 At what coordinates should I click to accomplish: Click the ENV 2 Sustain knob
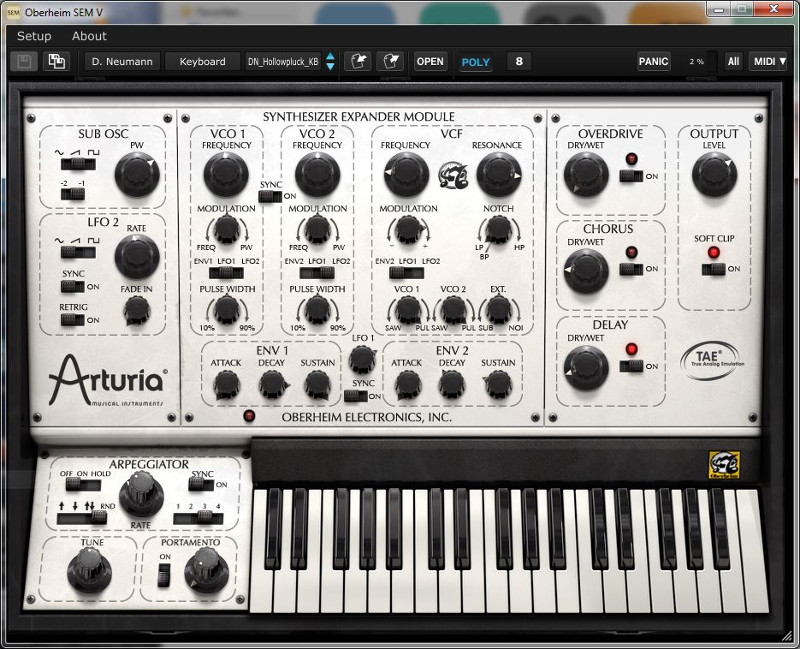pos(498,385)
